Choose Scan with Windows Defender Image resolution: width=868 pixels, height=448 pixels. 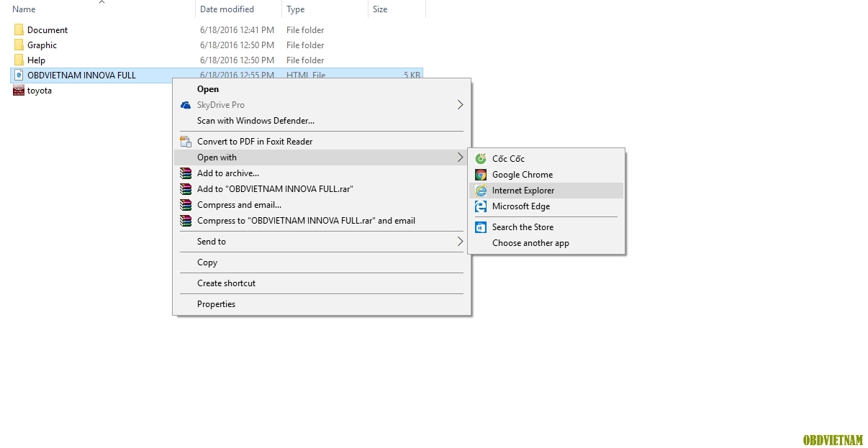(322, 121)
